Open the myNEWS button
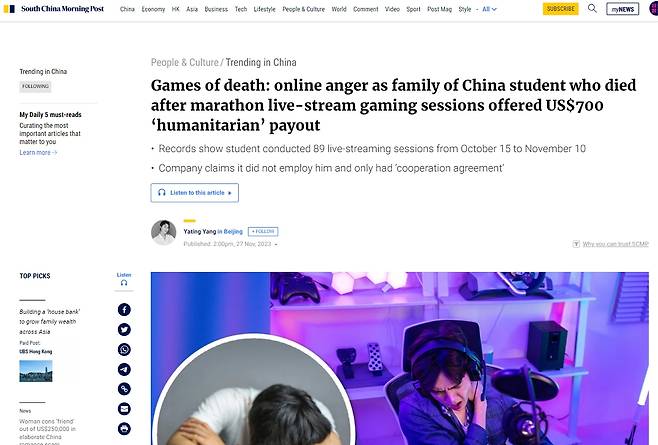The image size is (658, 445). coord(622,9)
